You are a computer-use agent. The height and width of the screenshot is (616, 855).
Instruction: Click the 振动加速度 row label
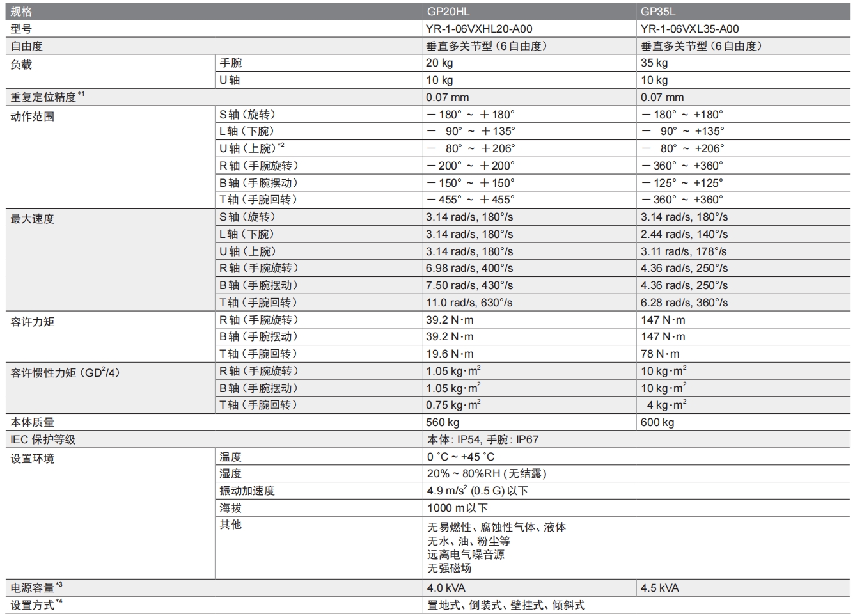(247, 491)
